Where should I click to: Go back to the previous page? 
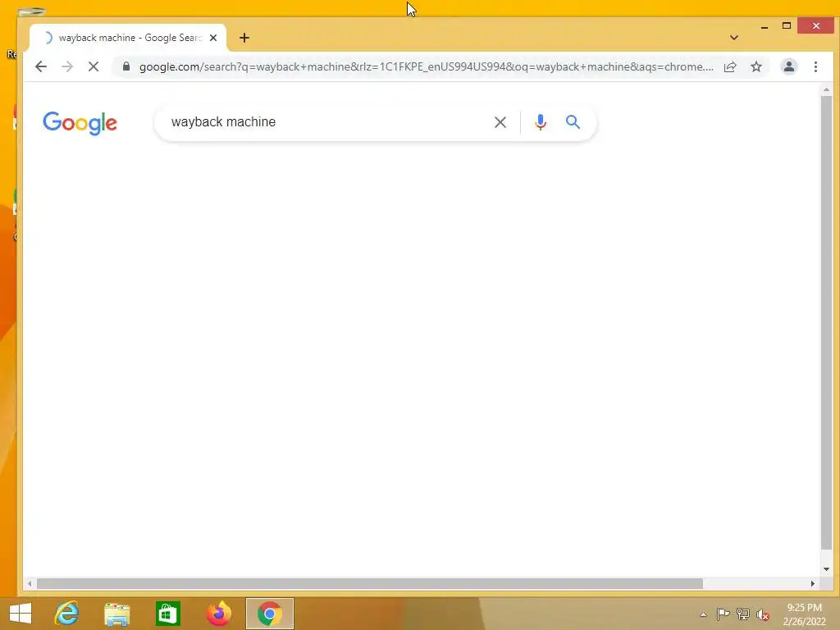click(41, 66)
